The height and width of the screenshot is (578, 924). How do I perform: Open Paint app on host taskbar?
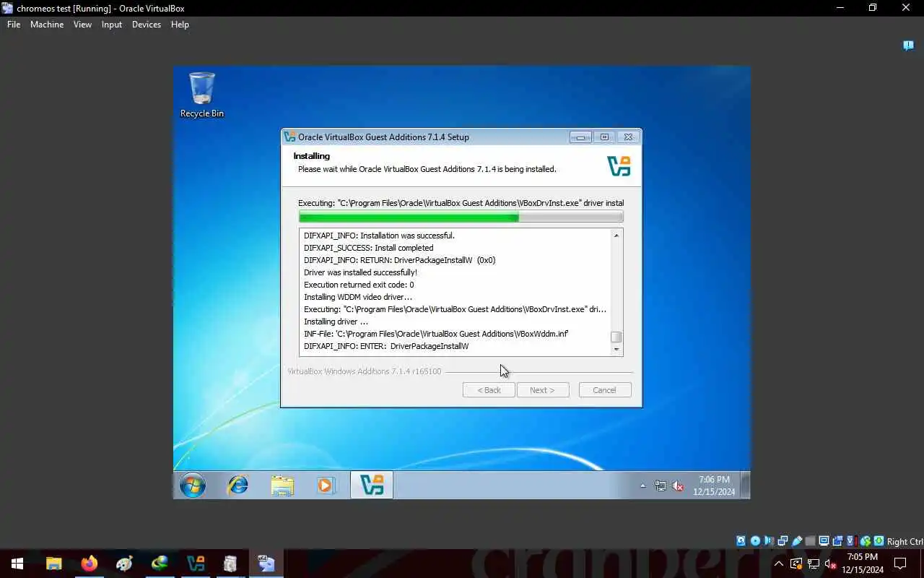(x=125, y=564)
